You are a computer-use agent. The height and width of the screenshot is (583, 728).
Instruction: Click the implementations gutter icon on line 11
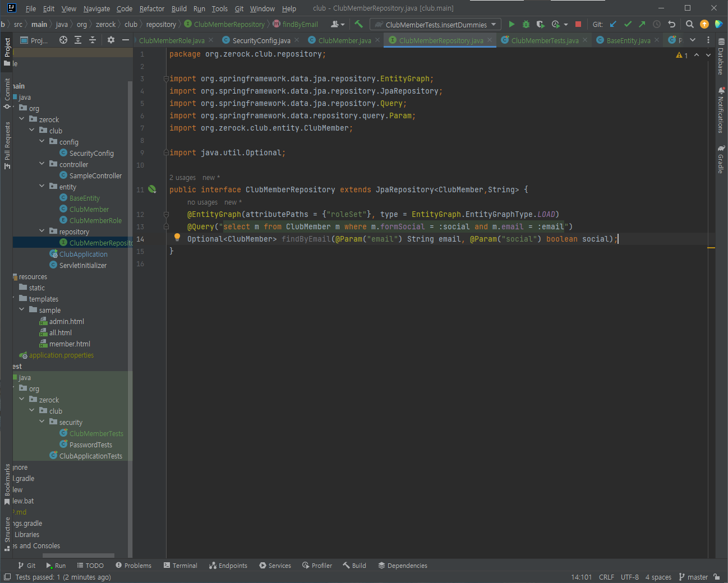click(152, 189)
